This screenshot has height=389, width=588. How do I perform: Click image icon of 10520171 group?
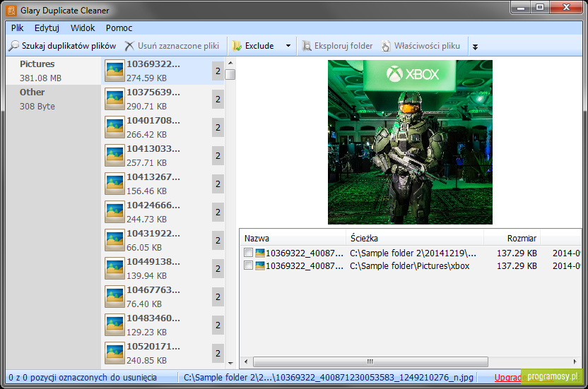114,353
